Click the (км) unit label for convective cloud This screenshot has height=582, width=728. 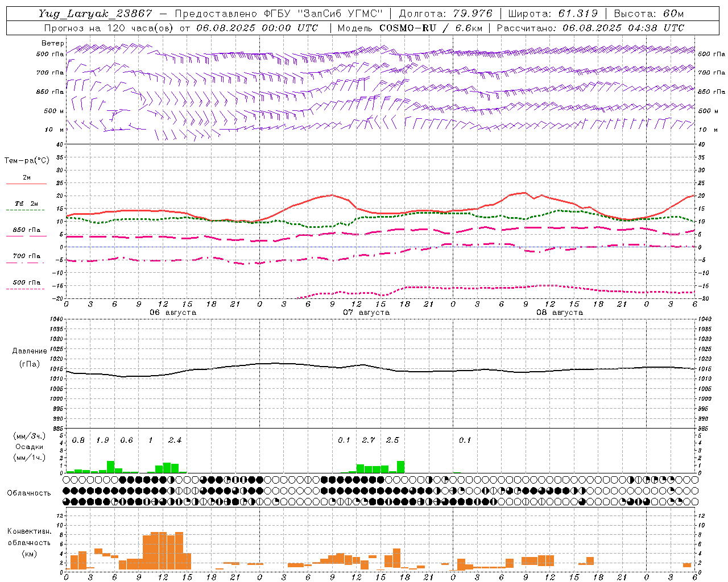coord(29,553)
